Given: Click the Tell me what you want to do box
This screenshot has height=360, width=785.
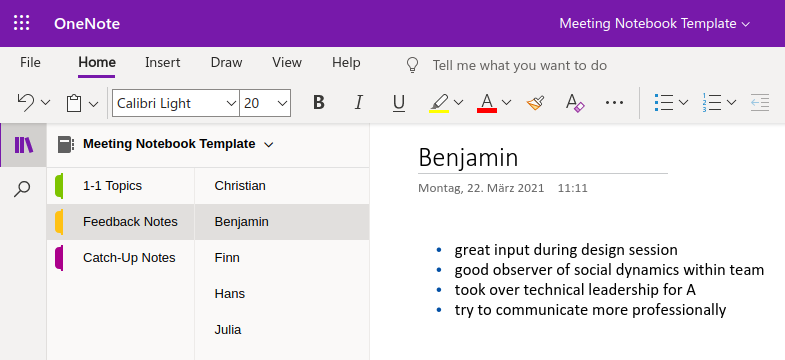Looking at the screenshot, I should (520, 66).
